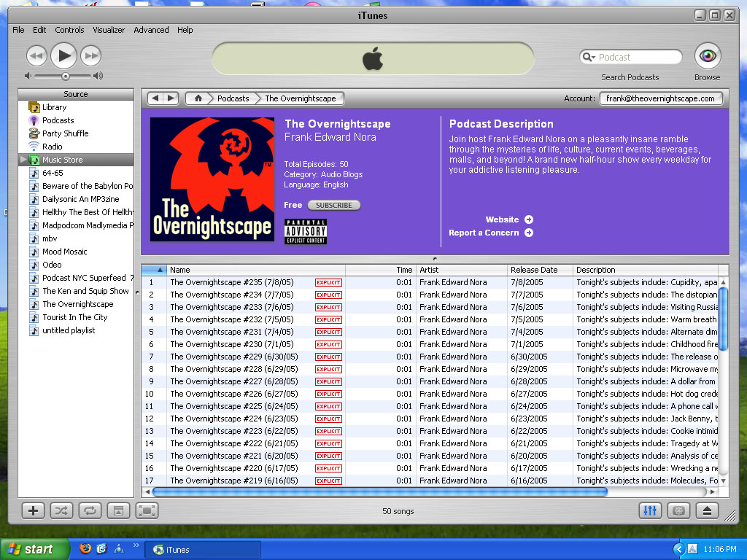747x560 pixels.
Task: Click The Overnightscape breadcrumb
Action: pyautogui.click(x=300, y=98)
